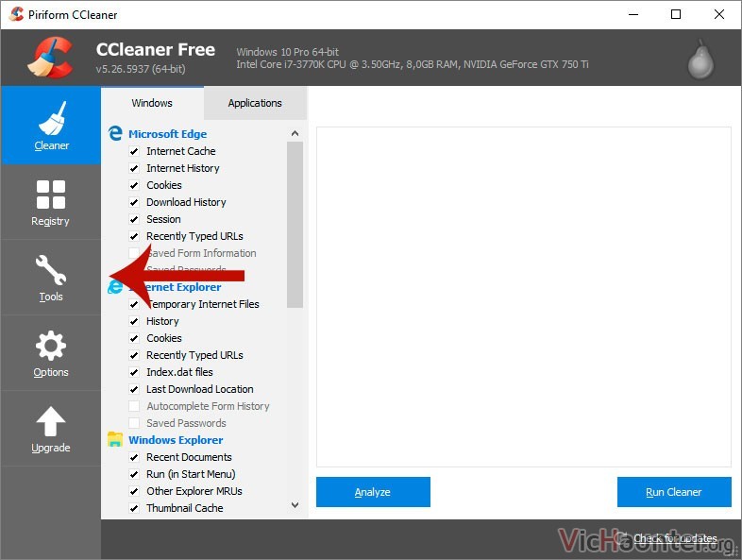Click inside the empty results panel

point(523,297)
